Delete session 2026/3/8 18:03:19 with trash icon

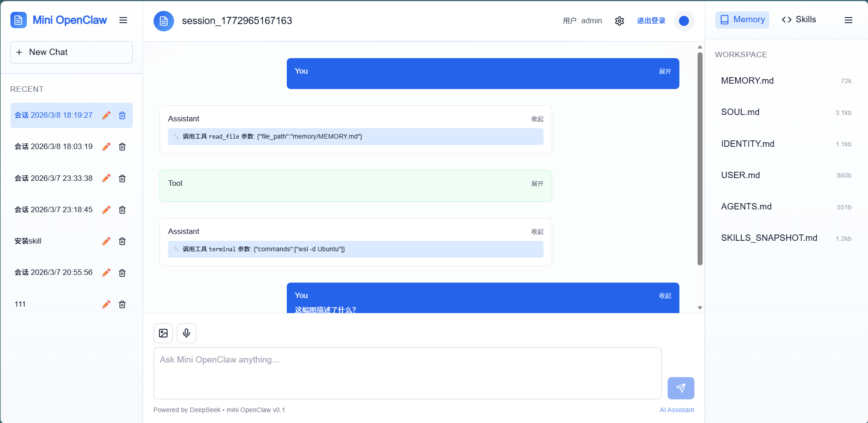122,147
